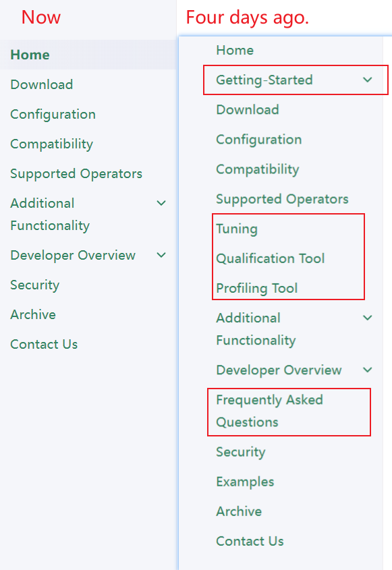This screenshot has height=570, width=392.
Task: Click the Download link under Now
Action: 41,84
